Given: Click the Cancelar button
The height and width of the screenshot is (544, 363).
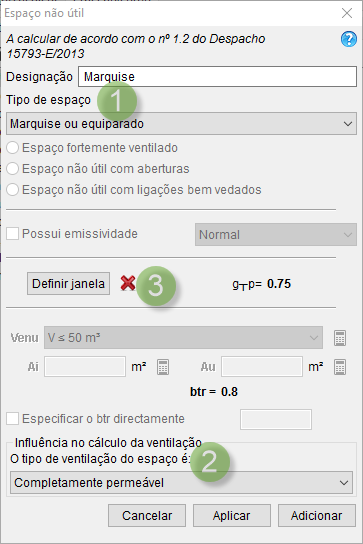Looking at the screenshot, I should pos(147,516).
